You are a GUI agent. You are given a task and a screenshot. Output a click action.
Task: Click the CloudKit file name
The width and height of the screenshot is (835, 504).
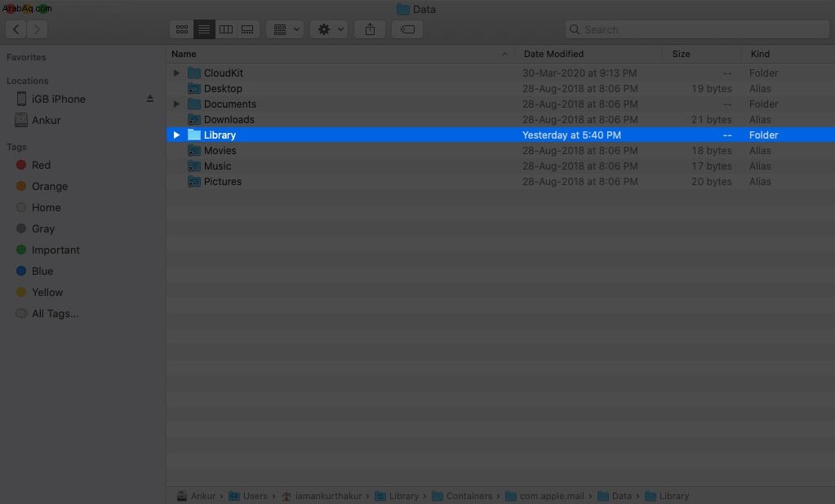223,73
